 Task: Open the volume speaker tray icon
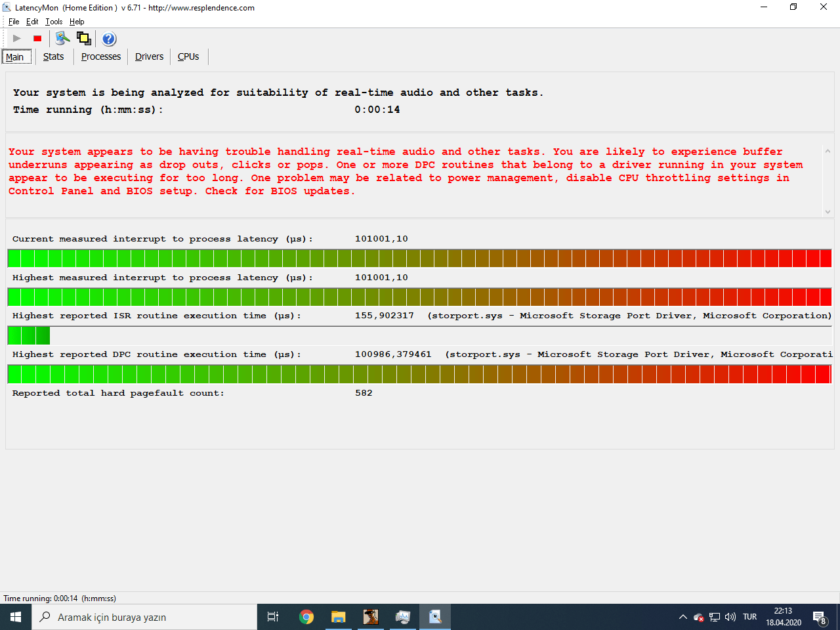pos(730,617)
